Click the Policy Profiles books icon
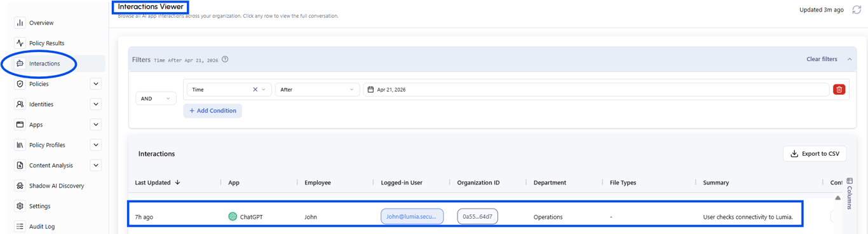 20,145
